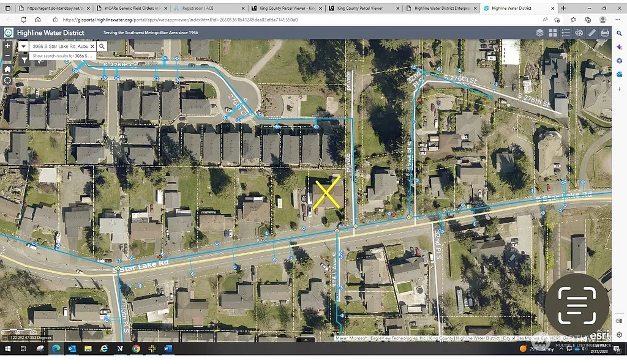Open the browser profile menu
The image size is (627, 364).
603,20
